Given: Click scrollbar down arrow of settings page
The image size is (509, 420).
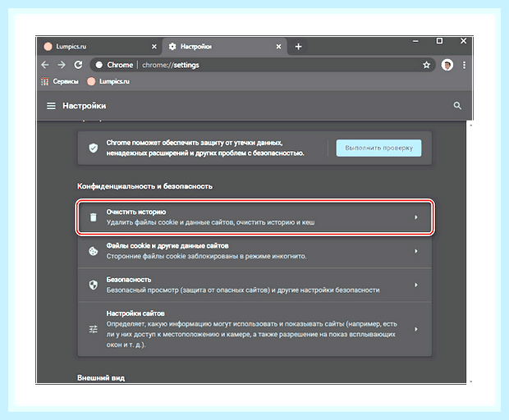Looking at the screenshot, I should 470,381.
